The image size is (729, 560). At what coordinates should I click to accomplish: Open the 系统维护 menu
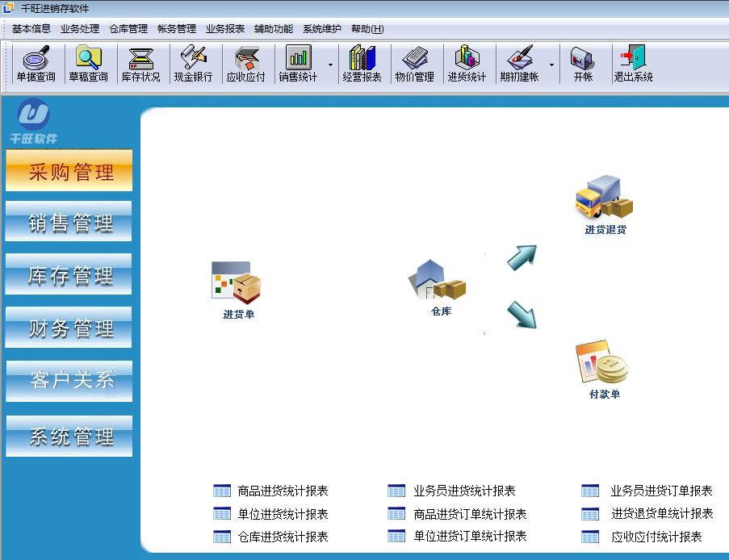click(x=321, y=28)
